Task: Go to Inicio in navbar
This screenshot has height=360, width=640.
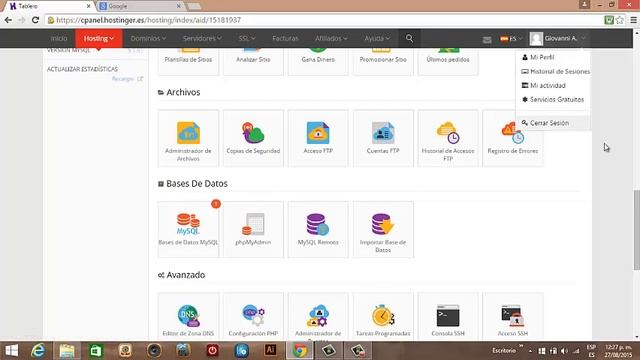Action: click(x=59, y=38)
